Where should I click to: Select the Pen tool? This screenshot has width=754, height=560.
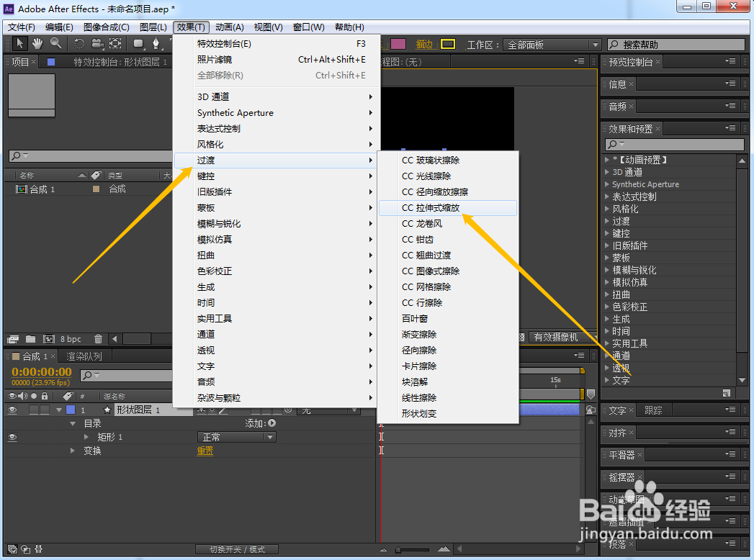[x=156, y=44]
